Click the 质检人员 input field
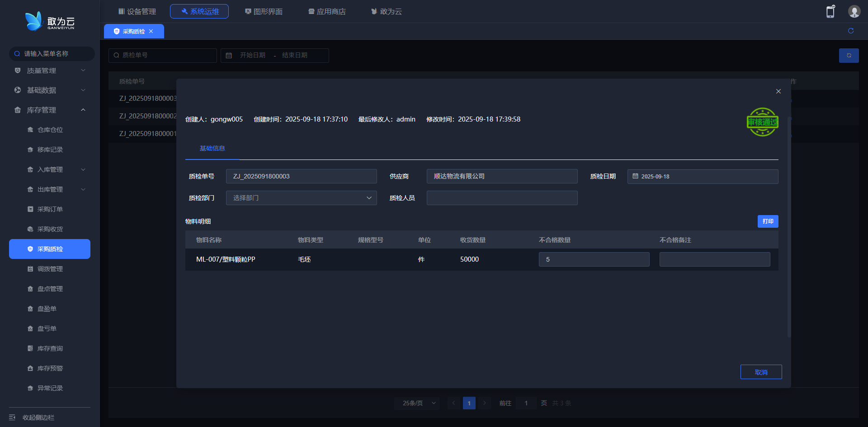This screenshot has width=868, height=427. [x=502, y=198]
